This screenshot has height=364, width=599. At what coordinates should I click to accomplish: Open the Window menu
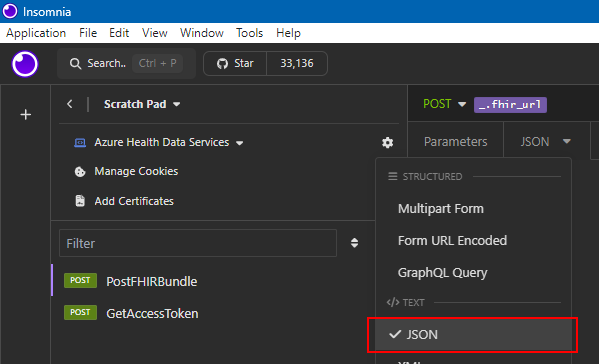click(x=202, y=33)
